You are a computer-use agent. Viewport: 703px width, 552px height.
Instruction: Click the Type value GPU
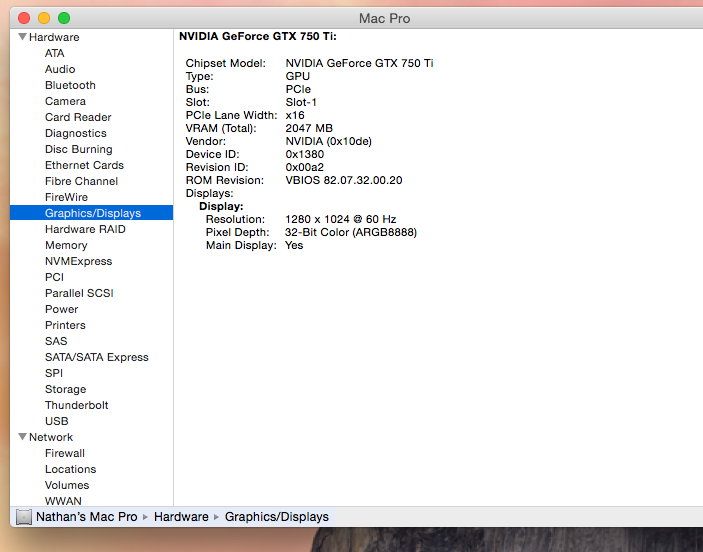point(298,76)
